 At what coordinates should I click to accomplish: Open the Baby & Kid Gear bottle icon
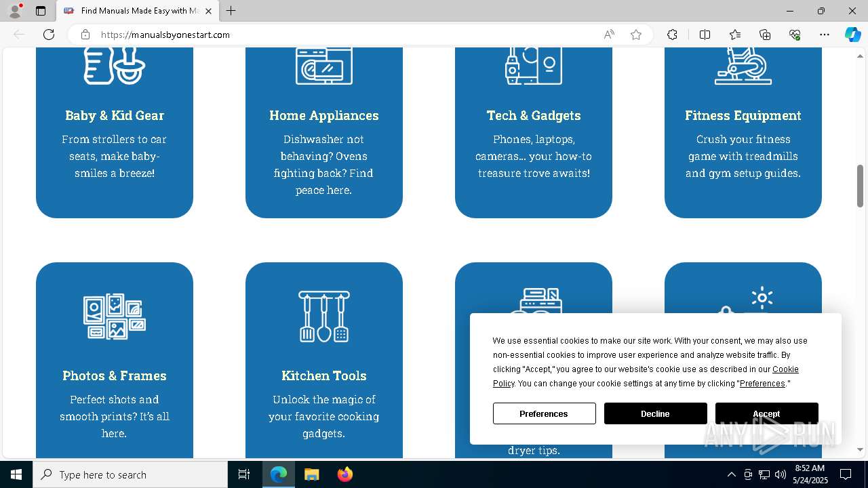(114, 66)
